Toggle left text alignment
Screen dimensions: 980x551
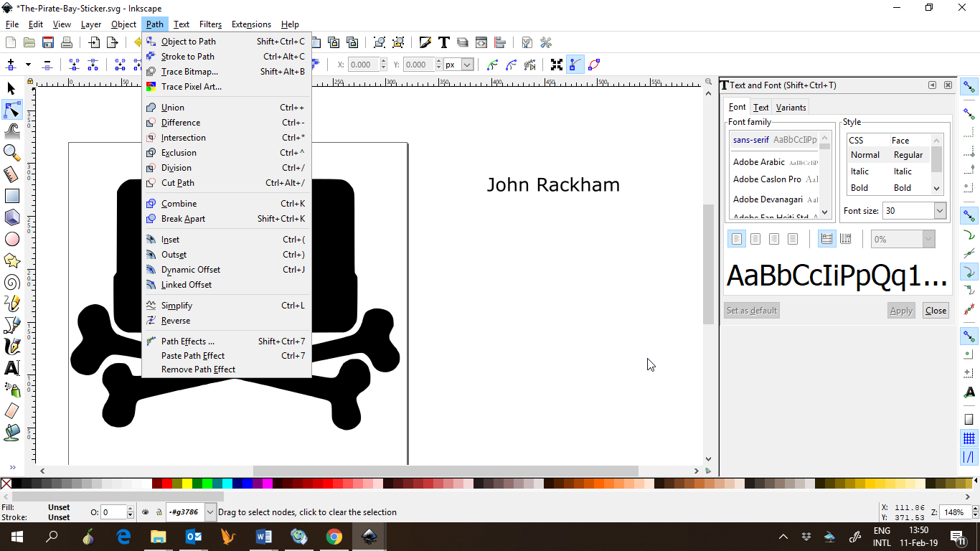(737, 239)
